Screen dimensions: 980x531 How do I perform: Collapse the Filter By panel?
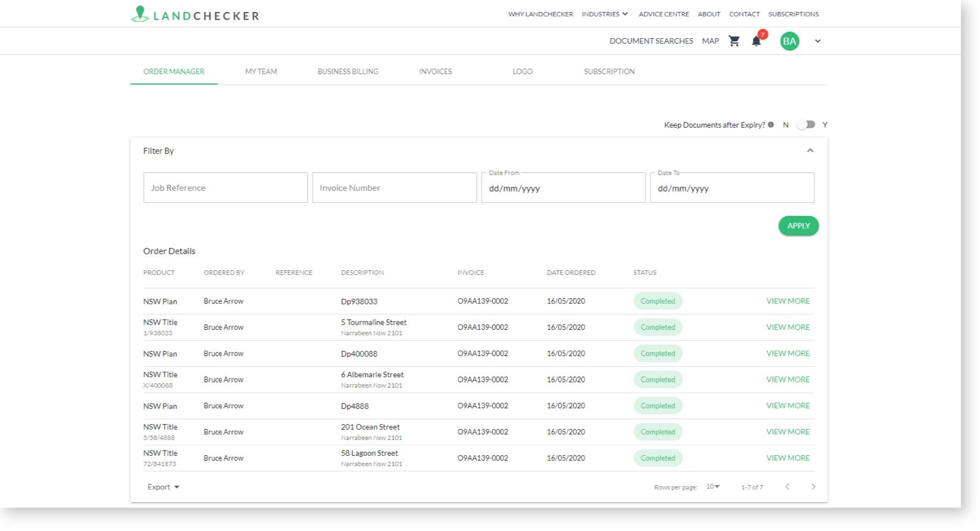point(810,150)
